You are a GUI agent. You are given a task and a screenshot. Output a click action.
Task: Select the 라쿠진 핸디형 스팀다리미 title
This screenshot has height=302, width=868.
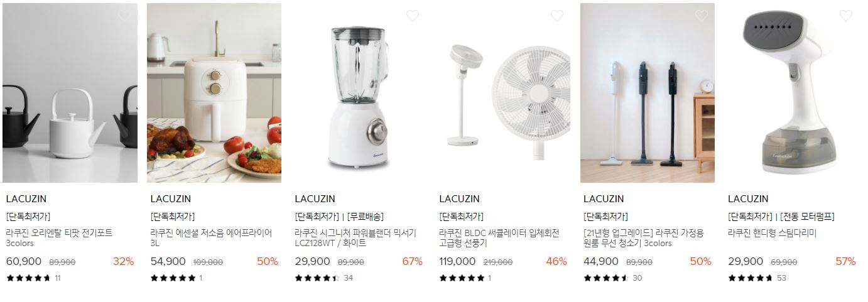pyautogui.click(x=772, y=233)
